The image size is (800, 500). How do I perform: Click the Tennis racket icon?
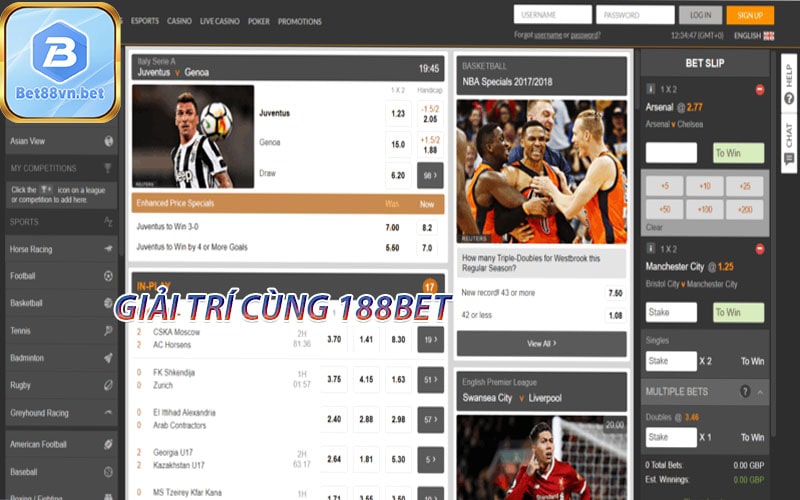(x=108, y=331)
